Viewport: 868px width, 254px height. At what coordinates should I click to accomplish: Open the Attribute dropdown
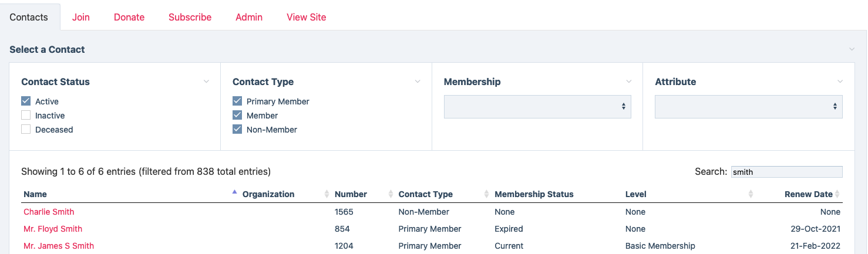tap(748, 107)
